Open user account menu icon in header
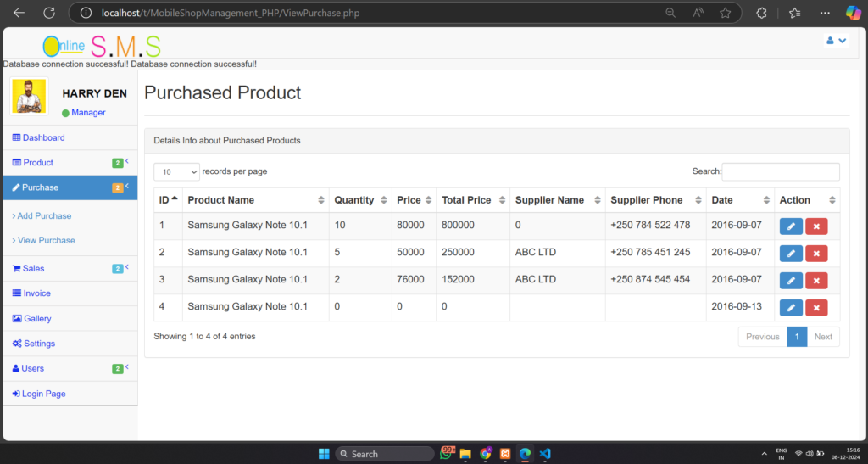 point(836,41)
